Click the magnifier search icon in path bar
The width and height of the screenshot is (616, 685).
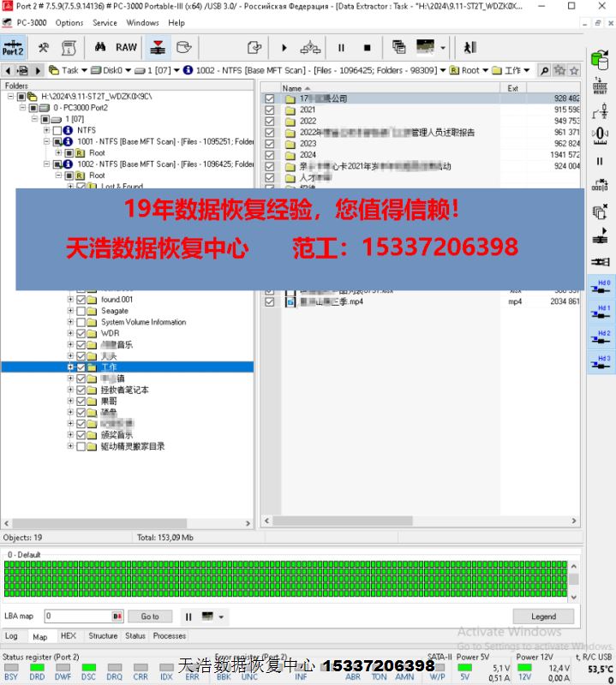(x=544, y=70)
